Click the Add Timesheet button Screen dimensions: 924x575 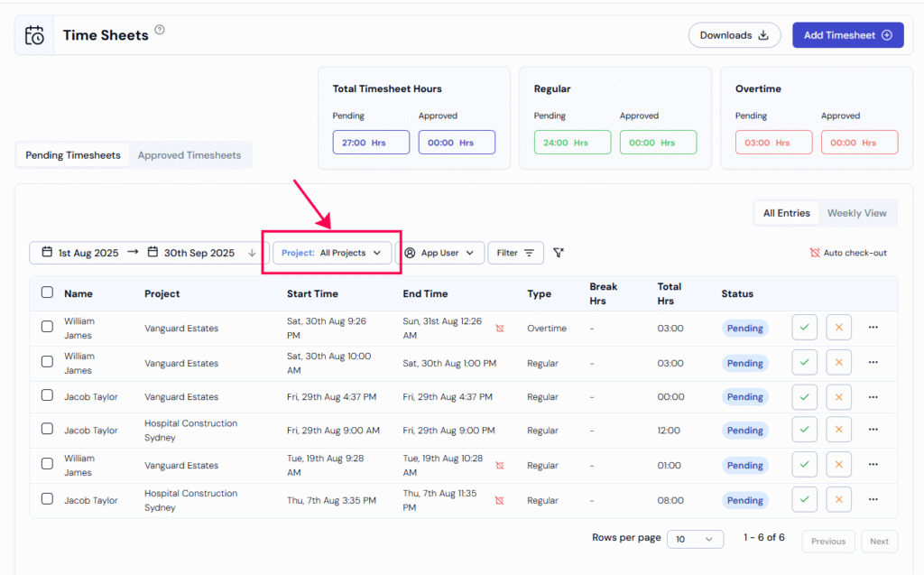click(847, 35)
